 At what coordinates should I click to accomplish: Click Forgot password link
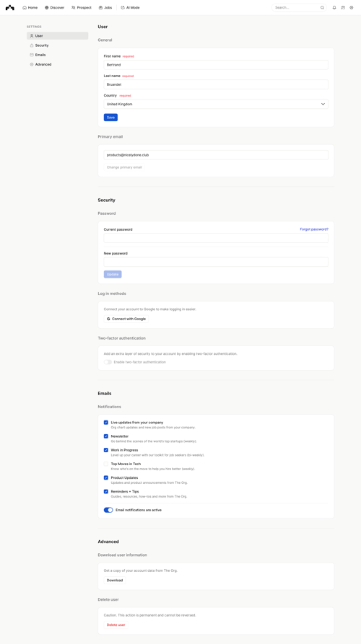pos(314,229)
